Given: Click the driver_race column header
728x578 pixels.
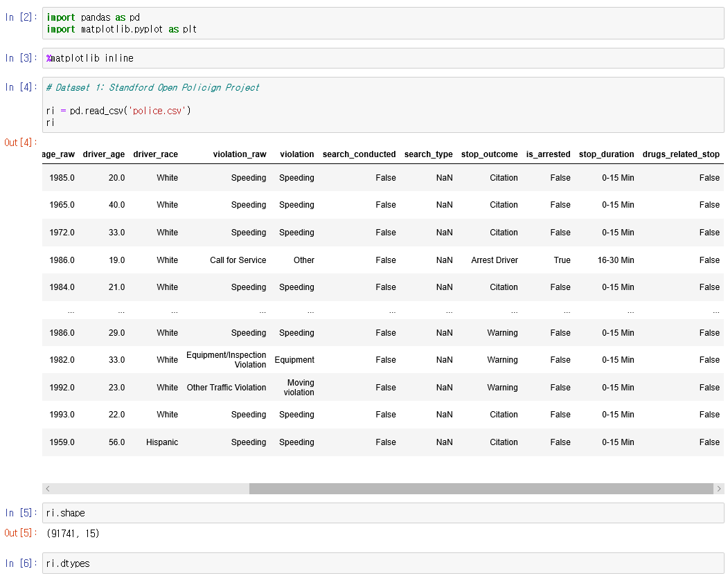Looking at the screenshot, I should 156,154.
